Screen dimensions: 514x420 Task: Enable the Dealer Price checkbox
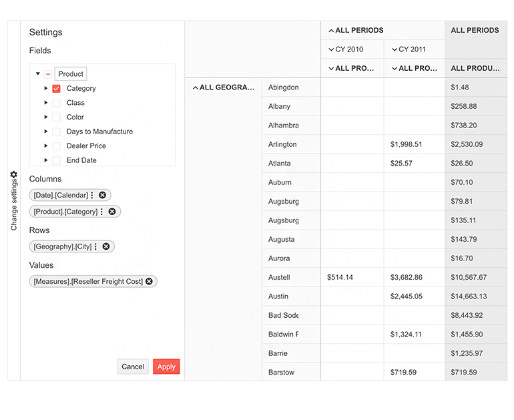57,146
